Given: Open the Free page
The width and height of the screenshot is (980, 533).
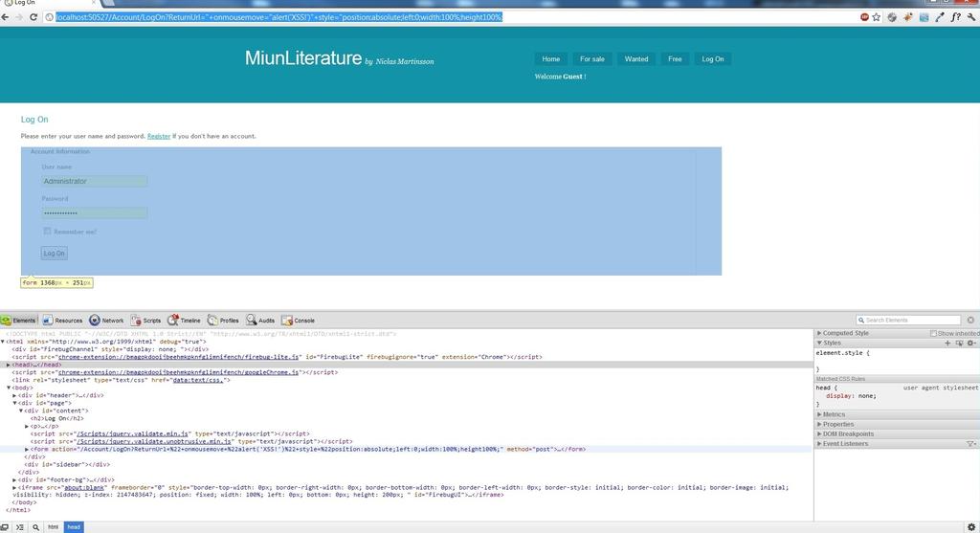Looking at the screenshot, I should coord(675,58).
